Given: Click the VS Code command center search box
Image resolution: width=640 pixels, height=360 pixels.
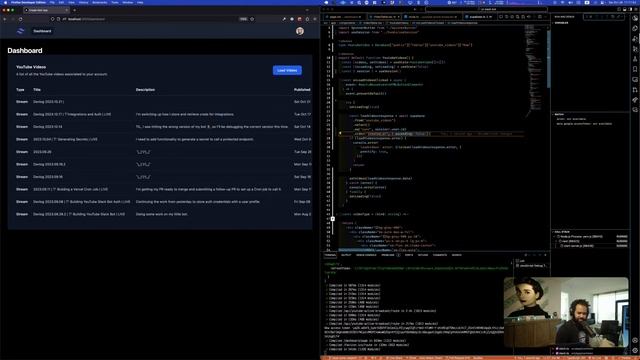Looking at the screenshot, I should click(x=487, y=9).
